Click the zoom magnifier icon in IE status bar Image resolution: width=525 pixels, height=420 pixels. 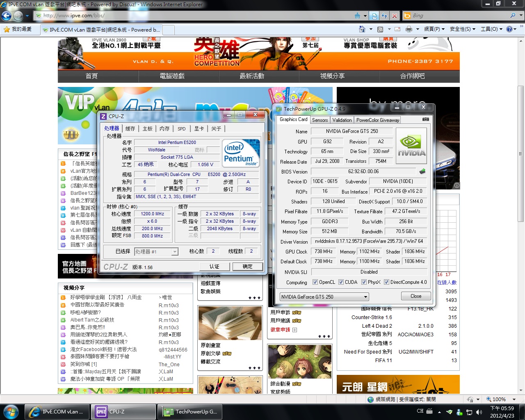tap(488, 399)
